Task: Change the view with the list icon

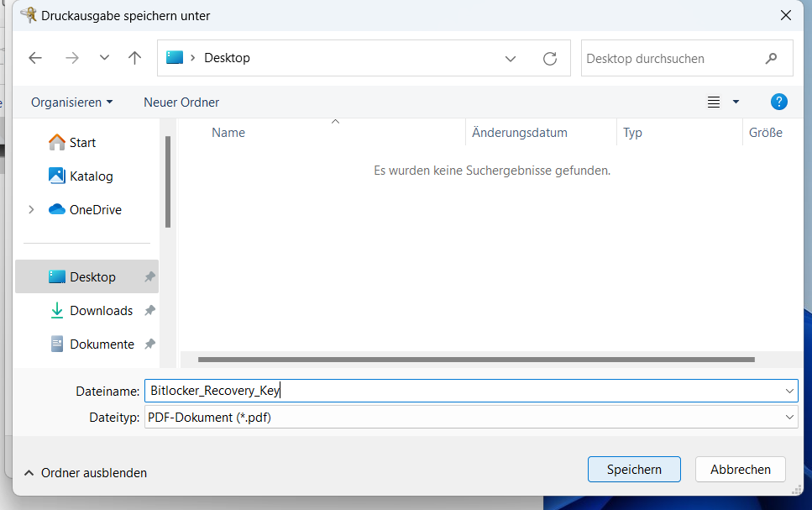Action: point(714,103)
